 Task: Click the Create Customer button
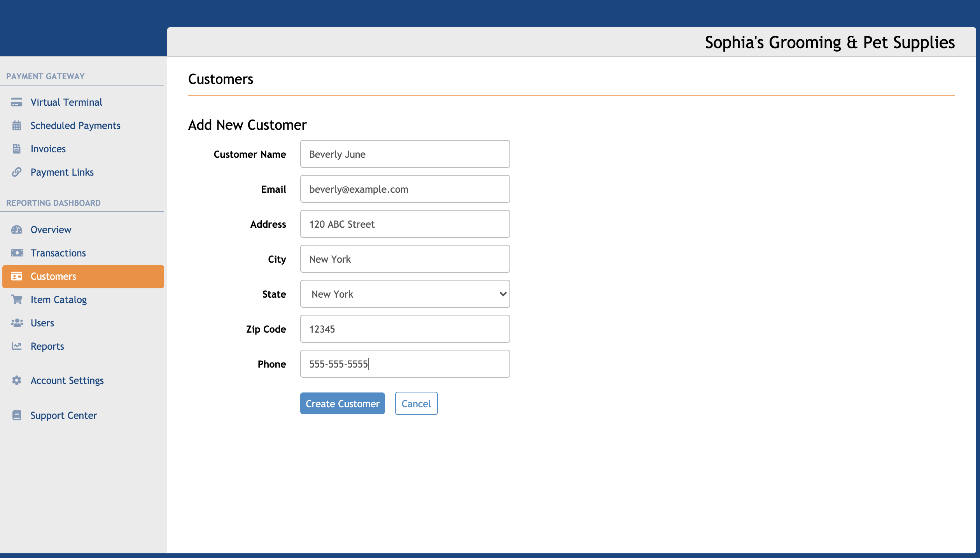pyautogui.click(x=343, y=403)
